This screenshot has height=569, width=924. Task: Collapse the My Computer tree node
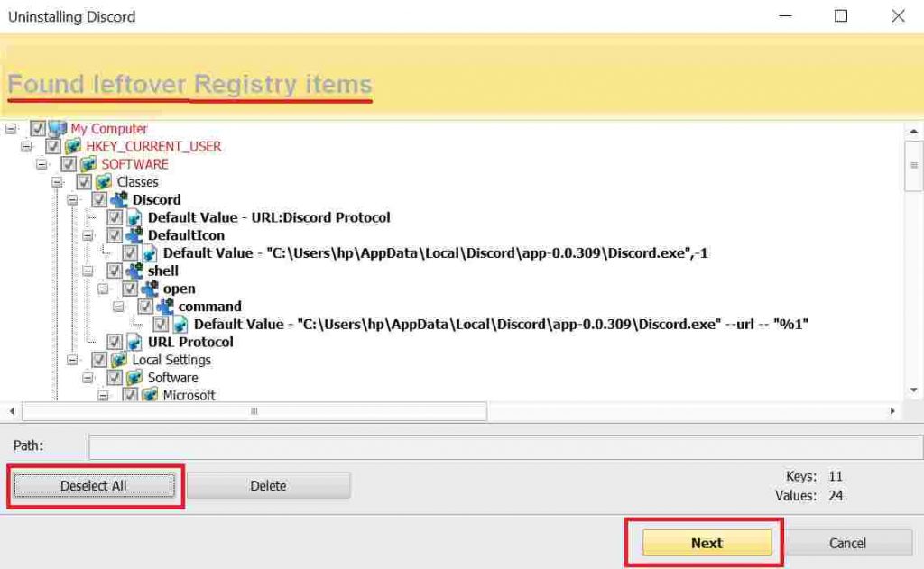(x=11, y=128)
